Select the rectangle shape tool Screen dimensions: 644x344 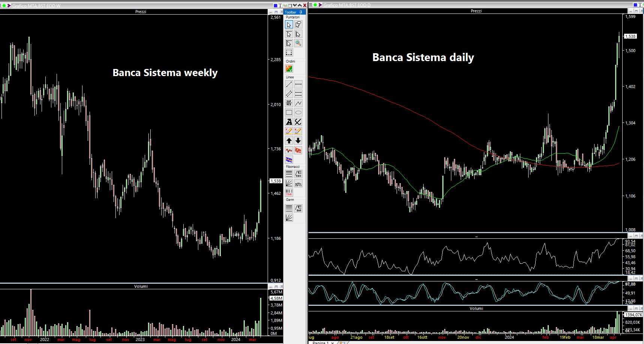pos(289,112)
